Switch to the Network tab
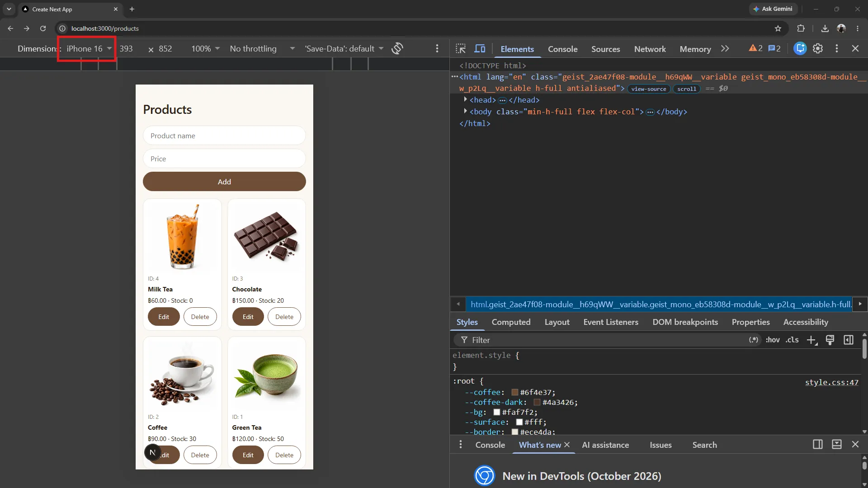 click(650, 49)
